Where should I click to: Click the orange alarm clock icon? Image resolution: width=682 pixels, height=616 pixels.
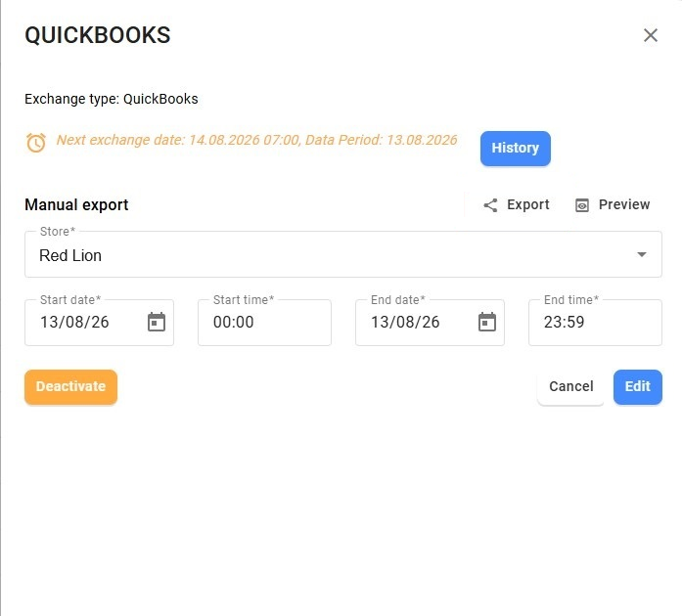35,143
